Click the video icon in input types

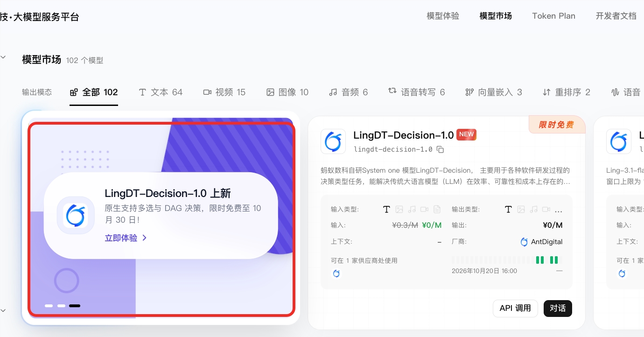click(424, 210)
